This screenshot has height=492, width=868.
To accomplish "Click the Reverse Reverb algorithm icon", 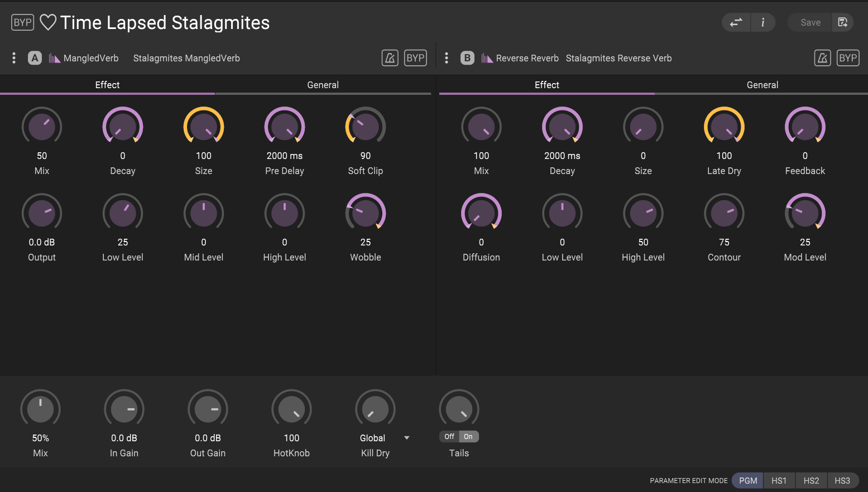I will click(487, 58).
